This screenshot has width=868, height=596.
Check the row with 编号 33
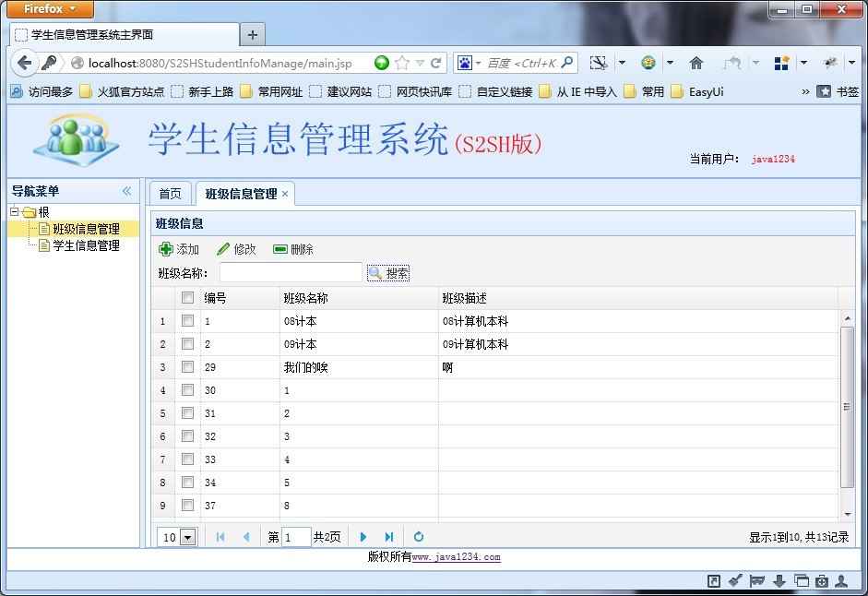coord(187,459)
